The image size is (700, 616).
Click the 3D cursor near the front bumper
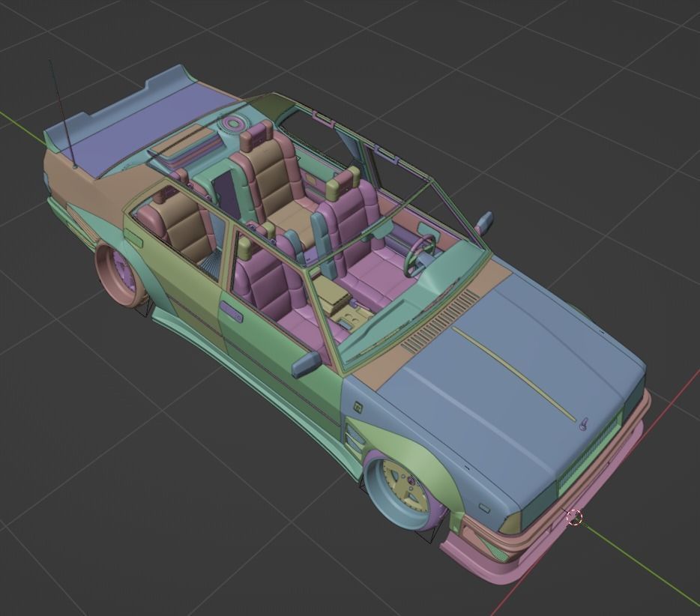point(574,518)
